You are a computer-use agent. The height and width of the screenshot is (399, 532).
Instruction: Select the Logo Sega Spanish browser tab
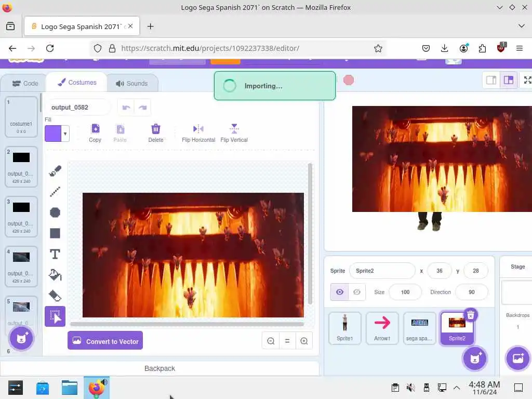point(82,26)
